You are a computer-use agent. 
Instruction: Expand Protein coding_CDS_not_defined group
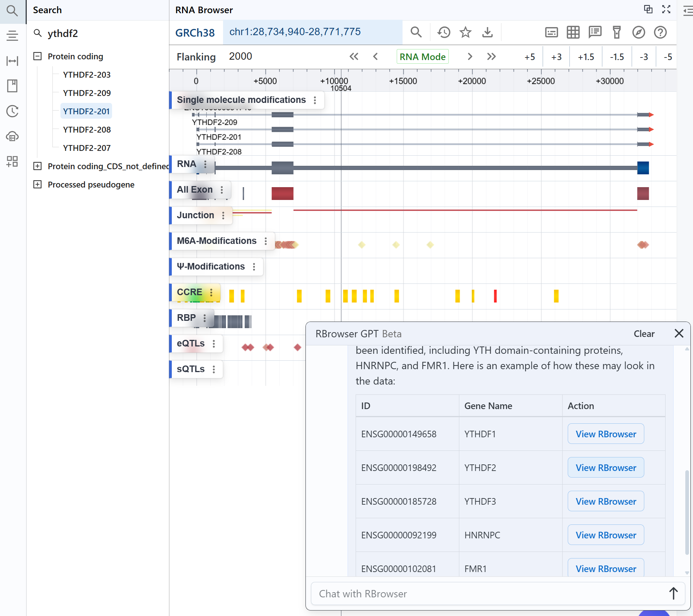pyautogui.click(x=37, y=166)
